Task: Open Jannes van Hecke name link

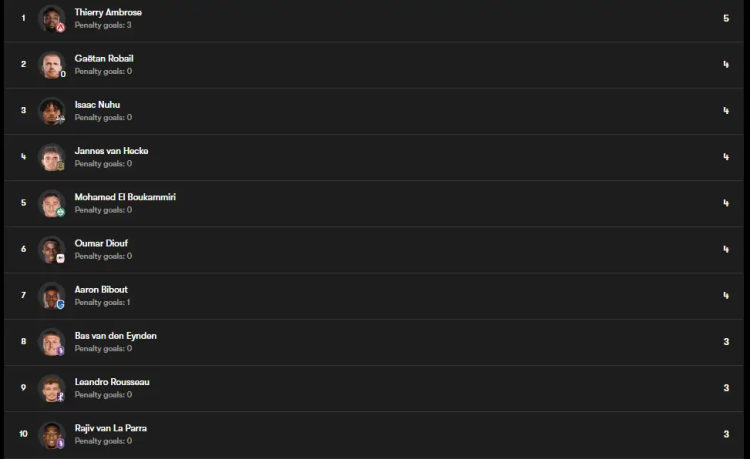Action: pyautogui.click(x=111, y=151)
